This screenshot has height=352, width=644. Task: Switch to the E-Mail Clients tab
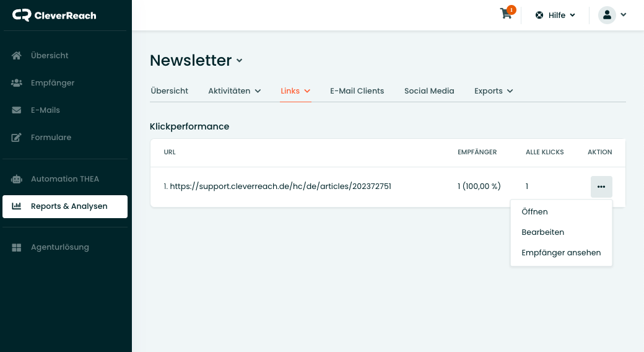click(357, 91)
